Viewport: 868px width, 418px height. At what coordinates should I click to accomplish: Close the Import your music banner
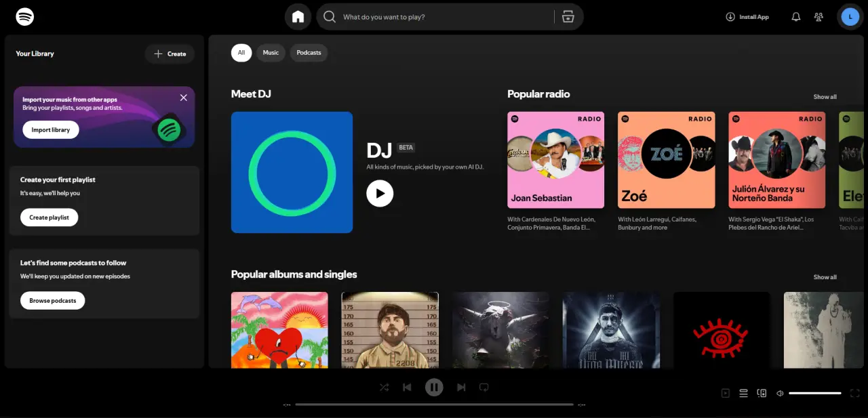(x=184, y=98)
